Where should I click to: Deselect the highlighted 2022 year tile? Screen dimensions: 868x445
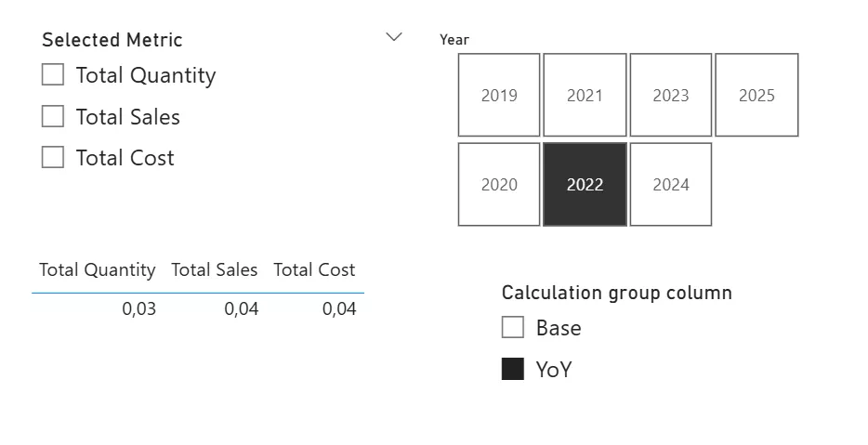[585, 184]
